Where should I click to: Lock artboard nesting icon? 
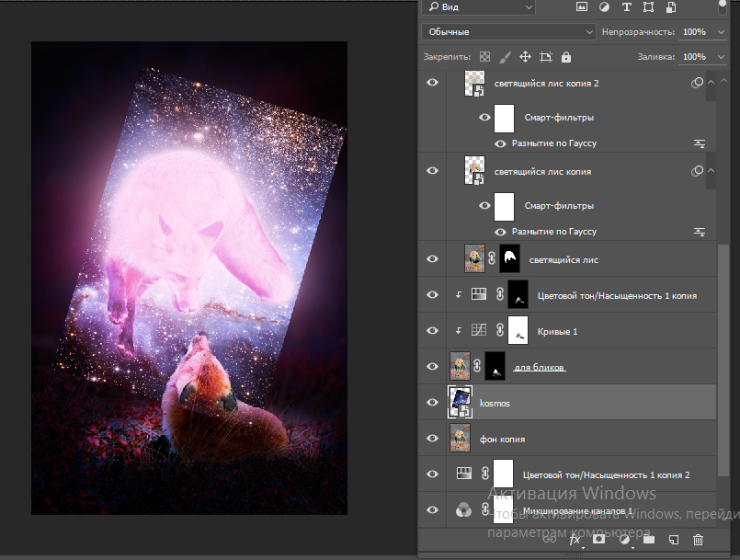point(546,57)
